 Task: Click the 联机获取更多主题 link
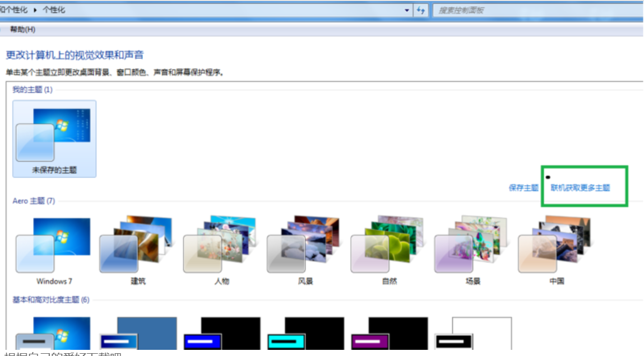coord(580,188)
